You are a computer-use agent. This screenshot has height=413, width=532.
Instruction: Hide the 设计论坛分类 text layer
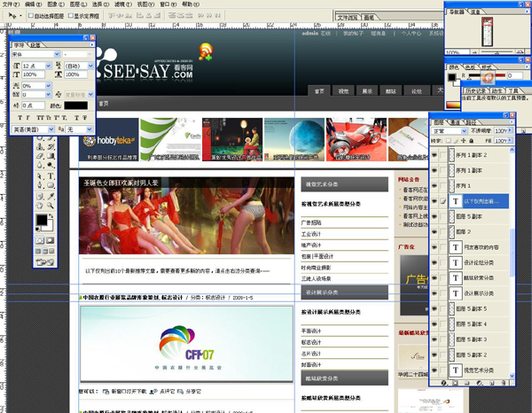click(434, 262)
